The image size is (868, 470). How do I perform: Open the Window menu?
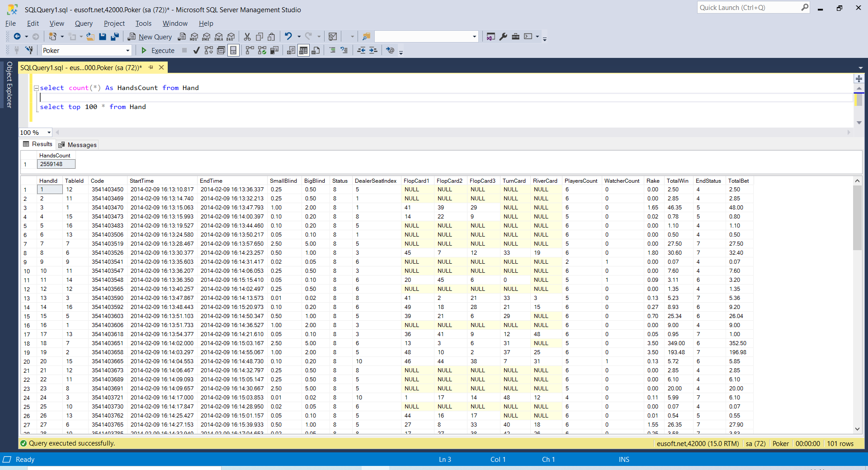175,24
